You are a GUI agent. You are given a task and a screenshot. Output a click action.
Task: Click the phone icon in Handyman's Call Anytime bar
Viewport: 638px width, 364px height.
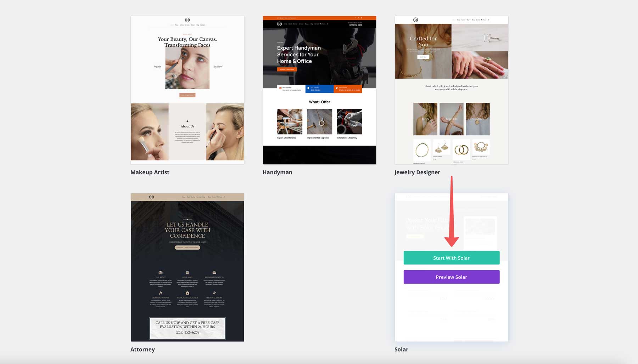308,88
